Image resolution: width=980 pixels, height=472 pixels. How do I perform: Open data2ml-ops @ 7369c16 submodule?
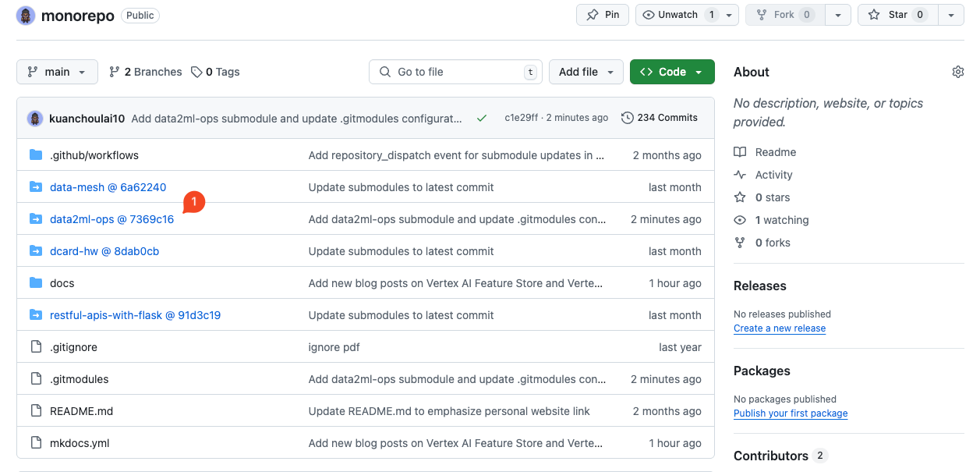111,219
